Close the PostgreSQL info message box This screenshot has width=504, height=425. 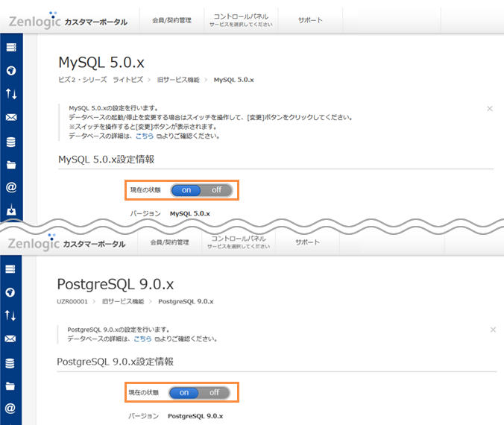pyautogui.click(x=493, y=330)
